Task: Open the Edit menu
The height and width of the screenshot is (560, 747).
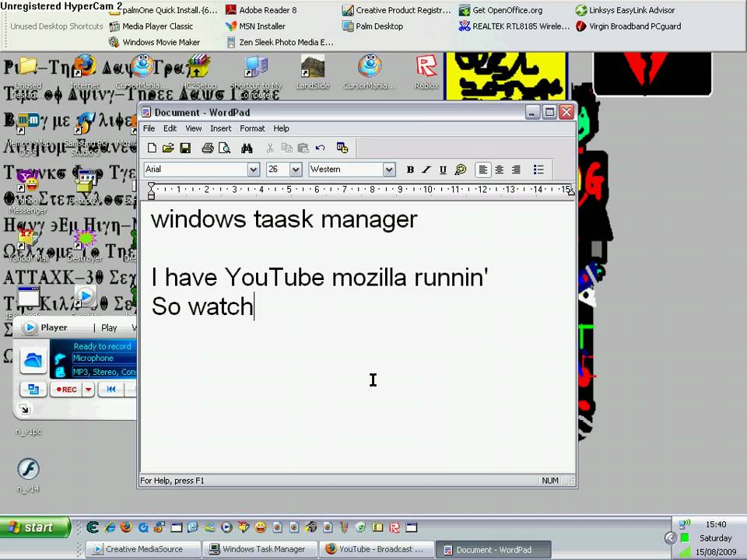Action: tap(170, 128)
